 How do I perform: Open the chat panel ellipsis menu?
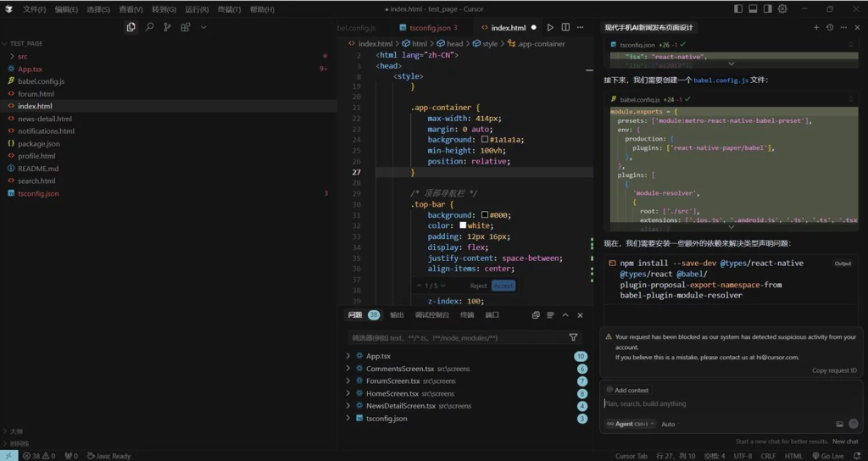(x=843, y=27)
